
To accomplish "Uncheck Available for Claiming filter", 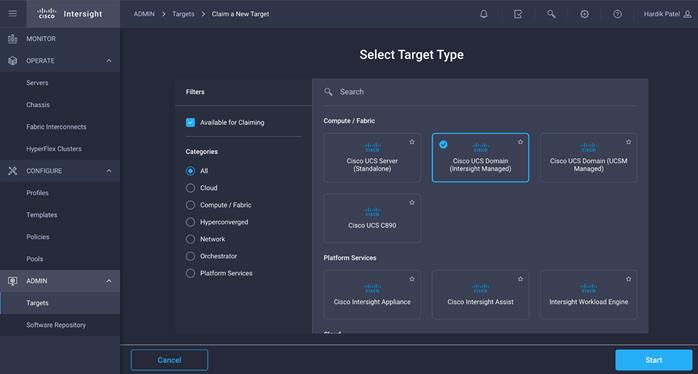I will tap(191, 122).
